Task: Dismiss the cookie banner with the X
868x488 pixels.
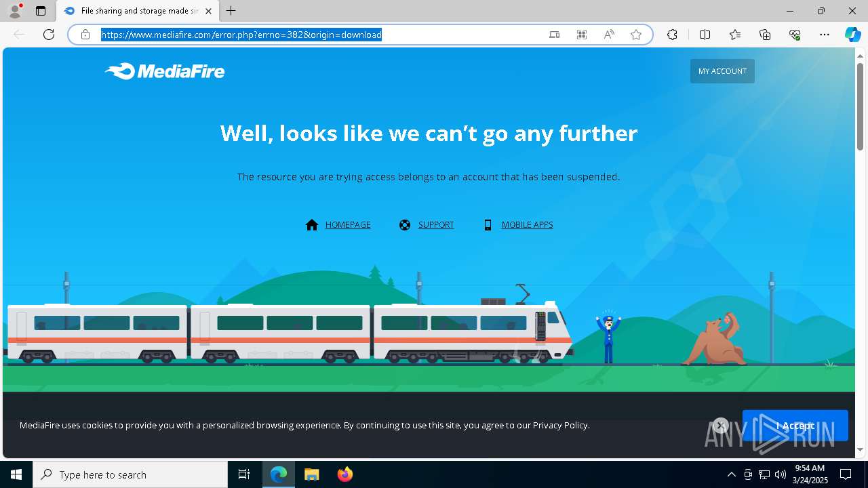Action: click(721, 426)
